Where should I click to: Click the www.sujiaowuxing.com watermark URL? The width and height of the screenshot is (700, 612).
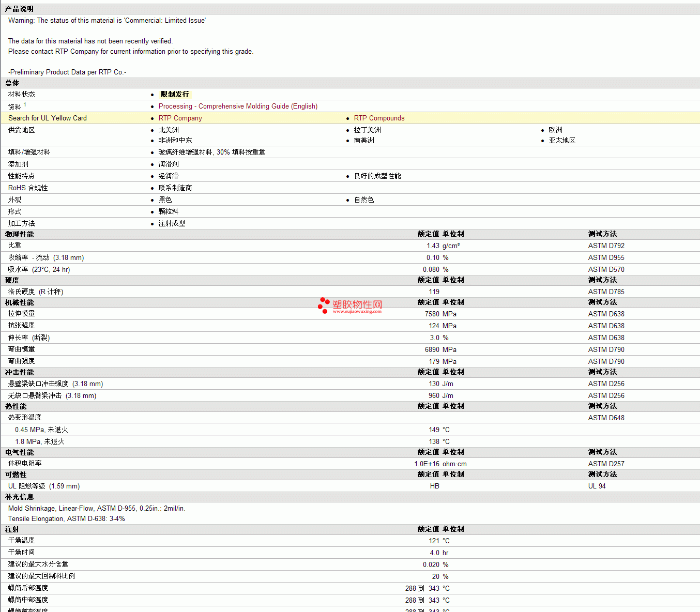(357, 312)
